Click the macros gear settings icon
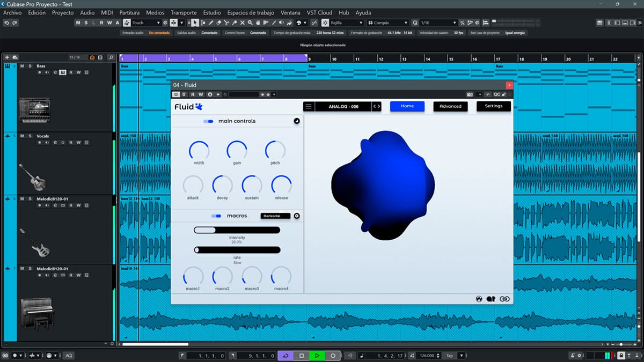 pyautogui.click(x=297, y=216)
